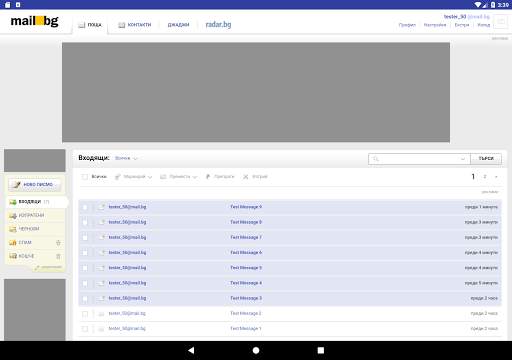Expand search options arrow in search box
This screenshot has width=512, height=360.
point(463,159)
